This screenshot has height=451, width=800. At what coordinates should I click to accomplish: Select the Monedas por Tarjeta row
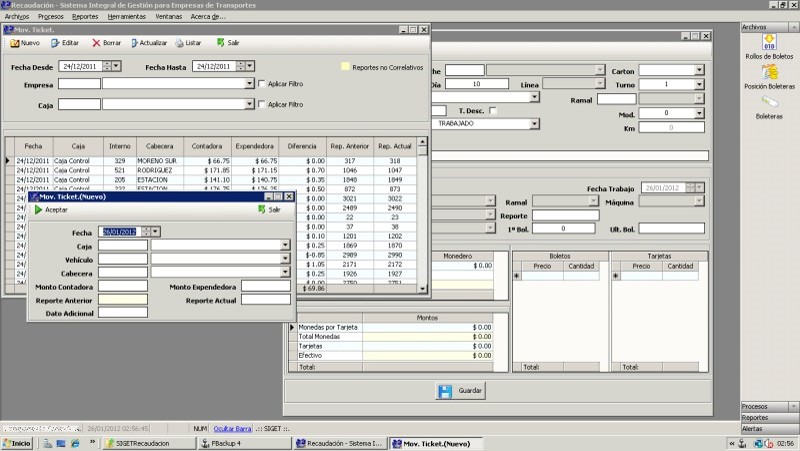point(395,327)
